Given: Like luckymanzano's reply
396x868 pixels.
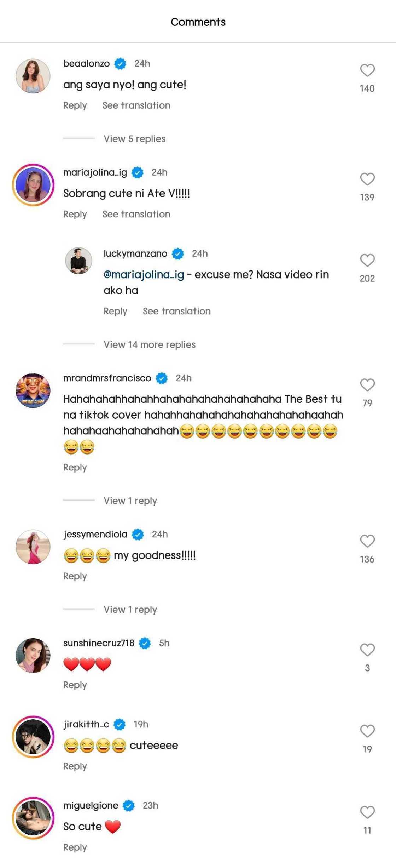Looking at the screenshot, I should click(x=367, y=260).
